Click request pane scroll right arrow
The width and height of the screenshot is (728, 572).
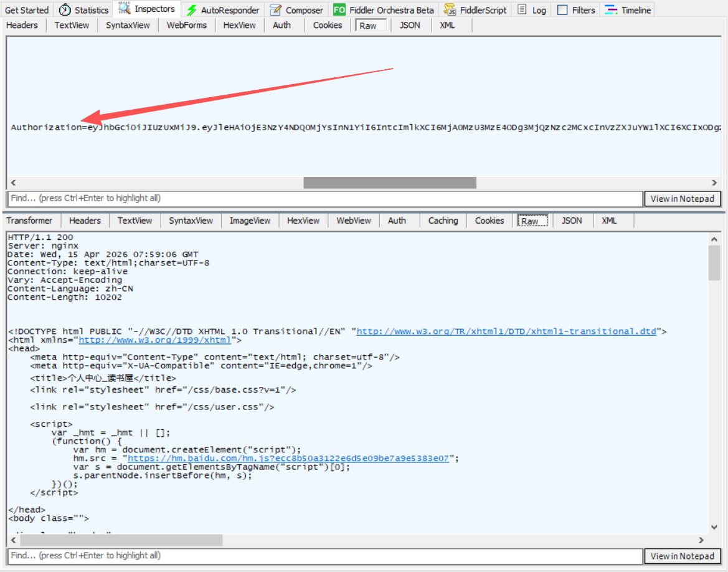click(x=714, y=183)
